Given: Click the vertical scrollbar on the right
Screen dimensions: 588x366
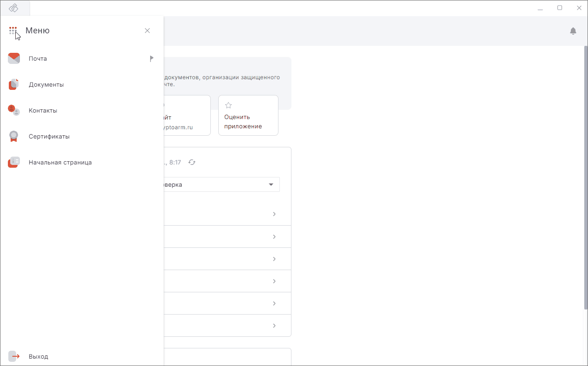Looking at the screenshot, I should pos(585,177).
